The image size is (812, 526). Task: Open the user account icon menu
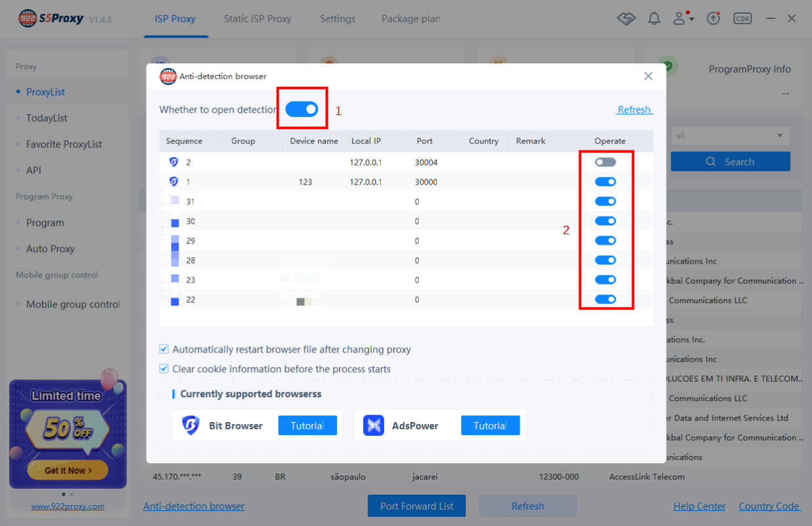(x=684, y=18)
